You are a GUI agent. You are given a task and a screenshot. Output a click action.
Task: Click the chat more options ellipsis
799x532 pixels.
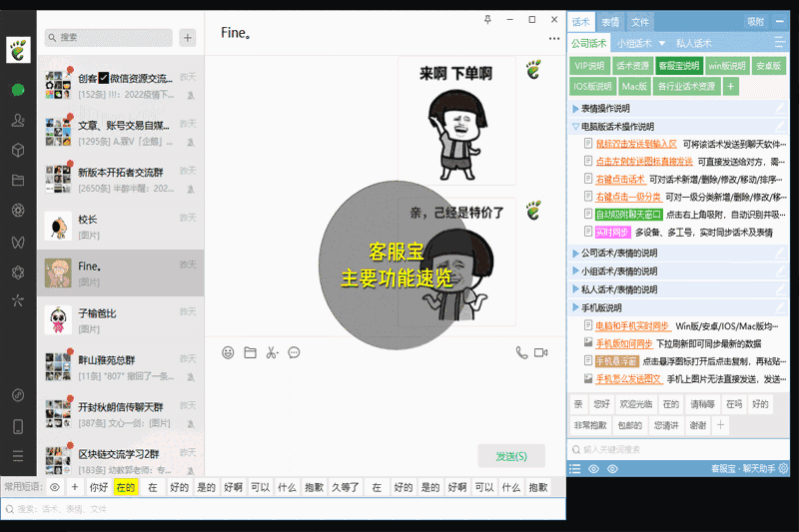[554, 39]
